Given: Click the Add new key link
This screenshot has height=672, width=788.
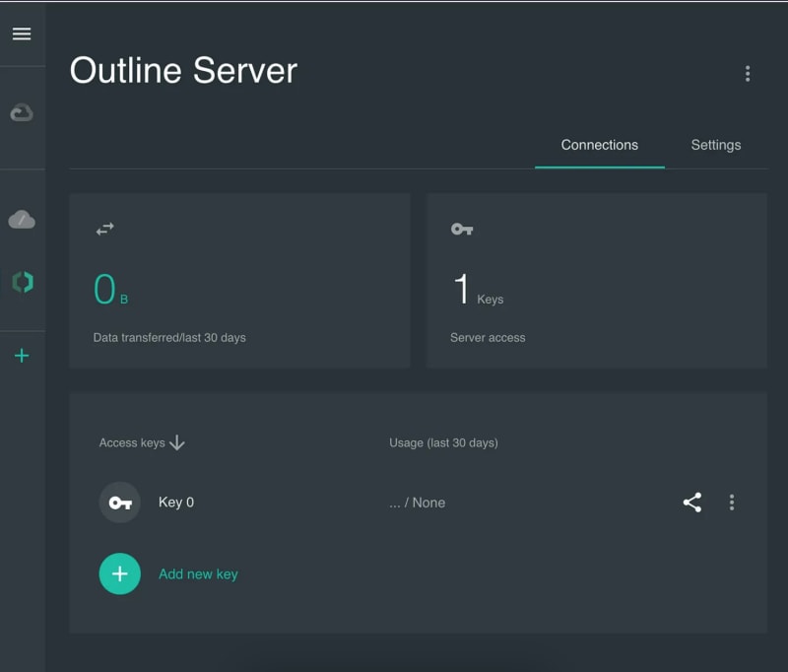Looking at the screenshot, I should coord(198,574).
